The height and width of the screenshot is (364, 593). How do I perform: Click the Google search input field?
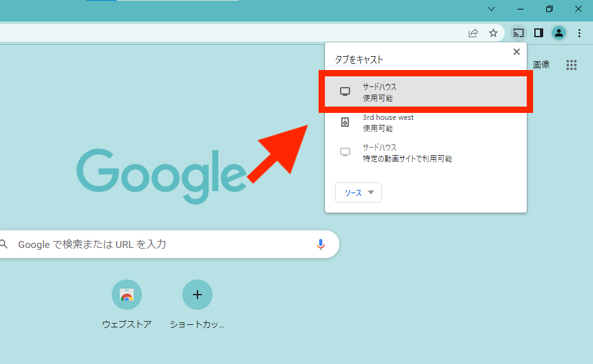(170, 244)
